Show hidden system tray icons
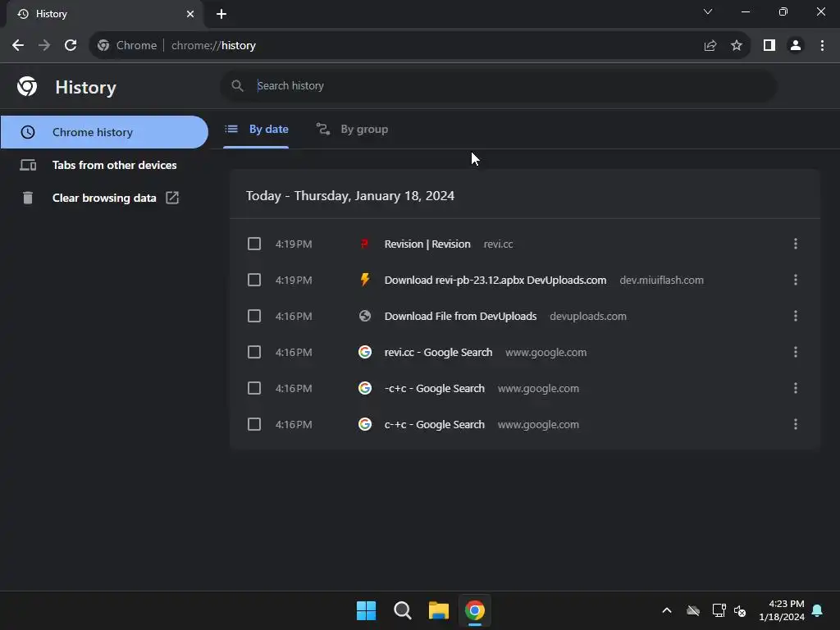Viewport: 840px width, 630px height. 667,610
